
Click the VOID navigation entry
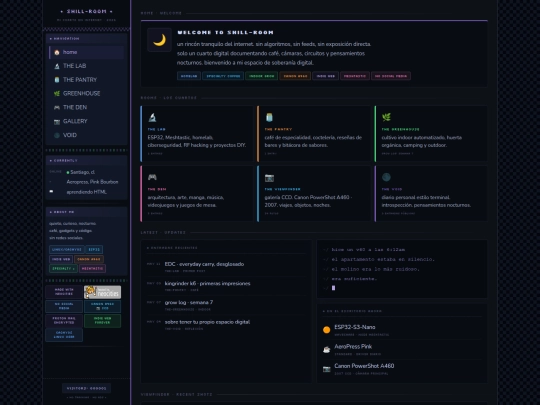(x=86, y=135)
